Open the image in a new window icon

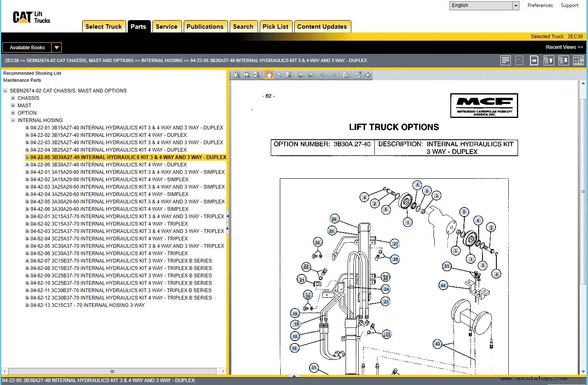coord(358,75)
